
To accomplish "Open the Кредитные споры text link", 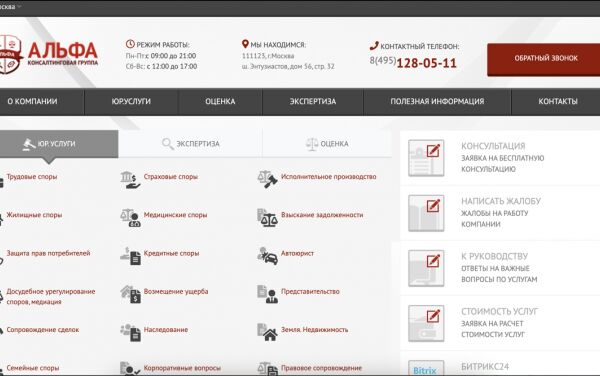I will 171,253.
